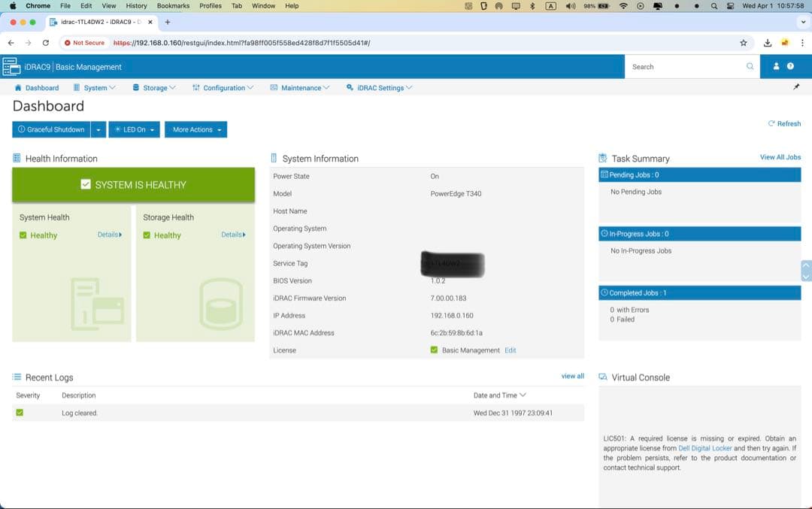Reload the page in Chrome
This screenshot has width=812, height=509.
pos(46,43)
